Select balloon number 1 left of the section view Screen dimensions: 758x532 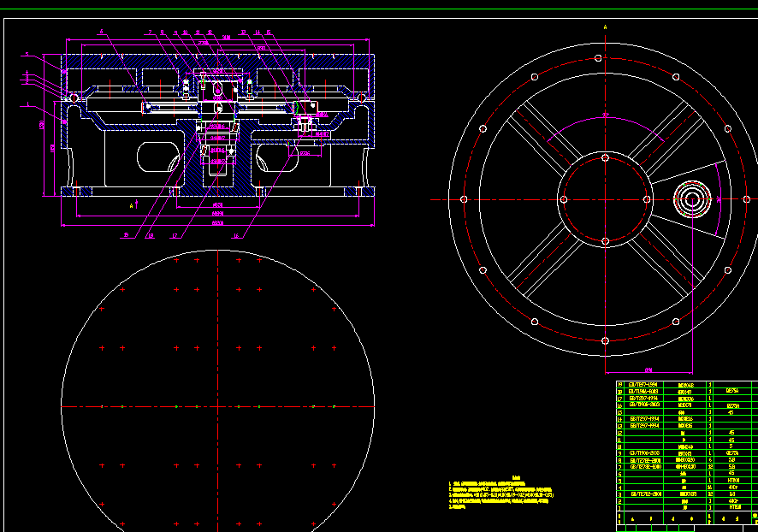click(28, 104)
